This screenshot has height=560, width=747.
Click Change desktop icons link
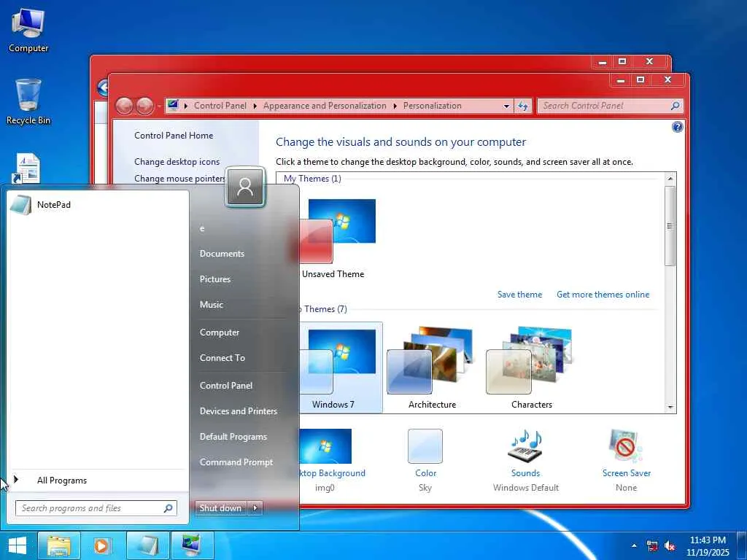[177, 162]
